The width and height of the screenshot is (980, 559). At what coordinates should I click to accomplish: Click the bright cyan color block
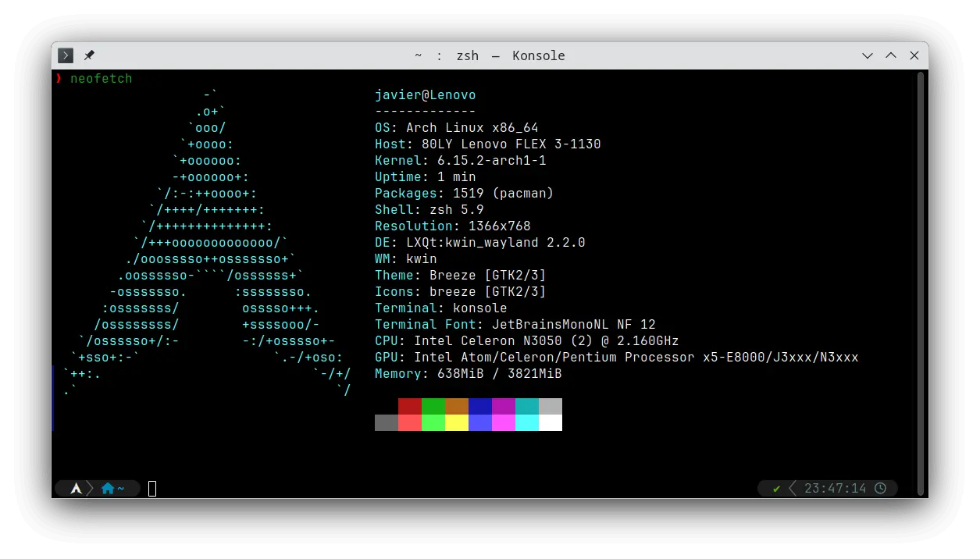(527, 422)
